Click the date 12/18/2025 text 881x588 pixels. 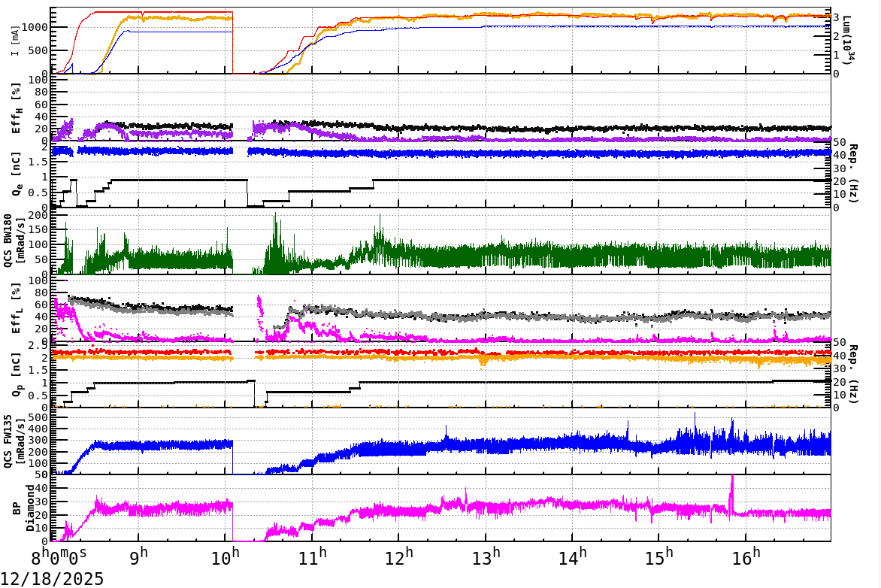51,577
